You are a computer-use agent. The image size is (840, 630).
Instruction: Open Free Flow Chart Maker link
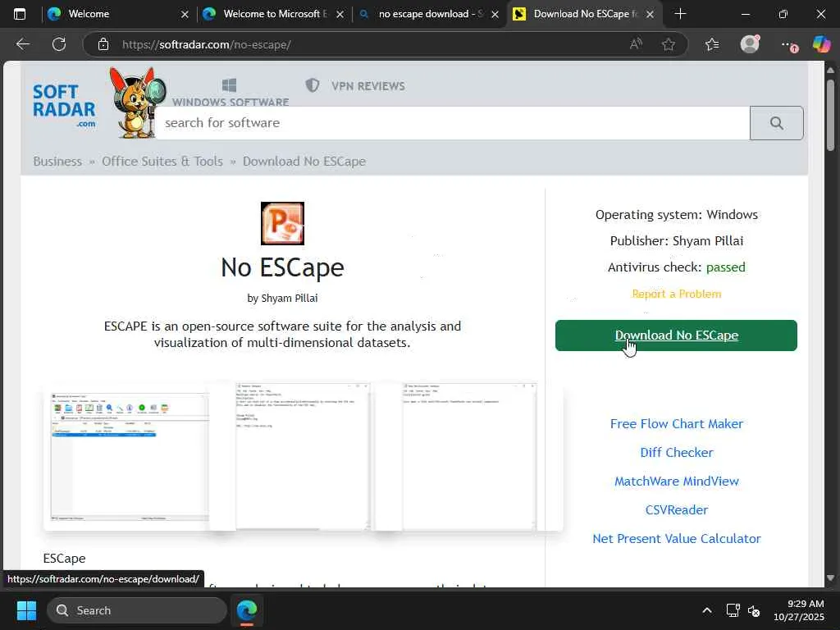click(676, 424)
